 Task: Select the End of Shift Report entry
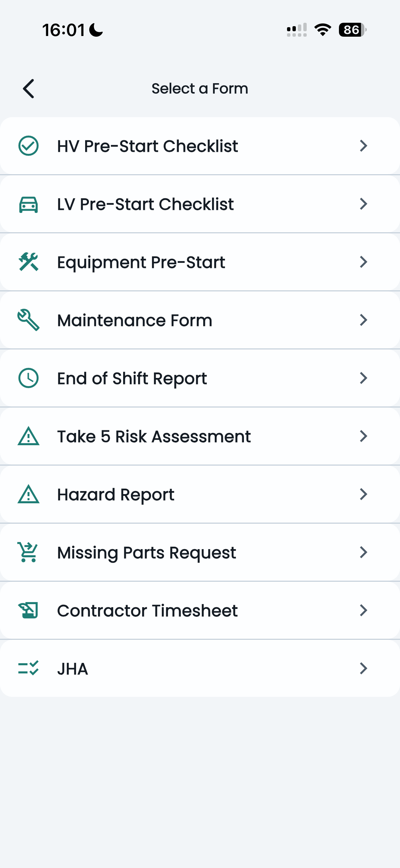[200, 378]
